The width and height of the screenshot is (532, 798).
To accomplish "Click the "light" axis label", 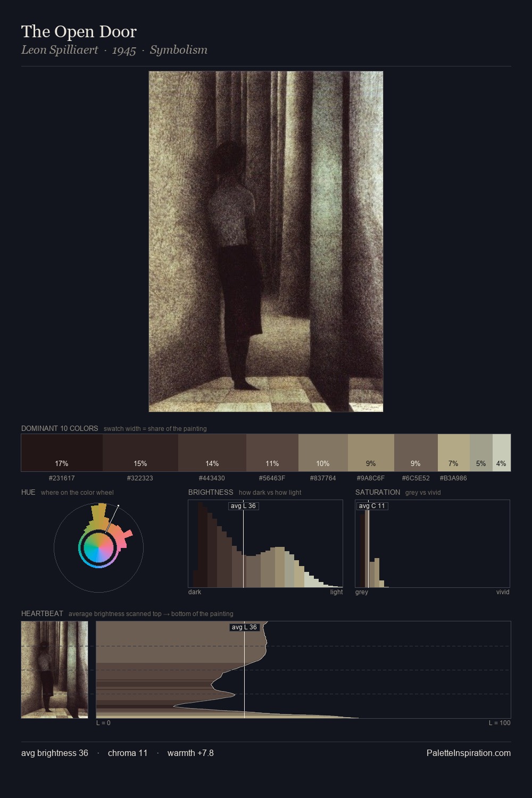I will 336,592.
